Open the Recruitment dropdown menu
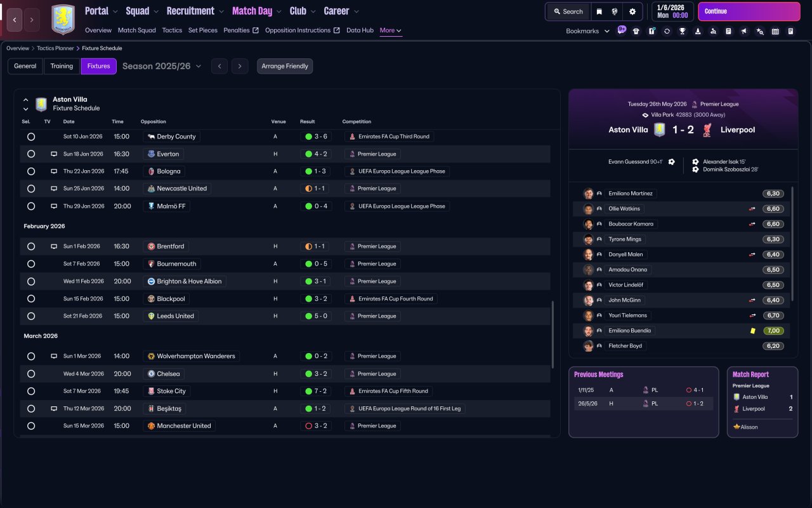The height and width of the screenshot is (508, 812). point(195,11)
